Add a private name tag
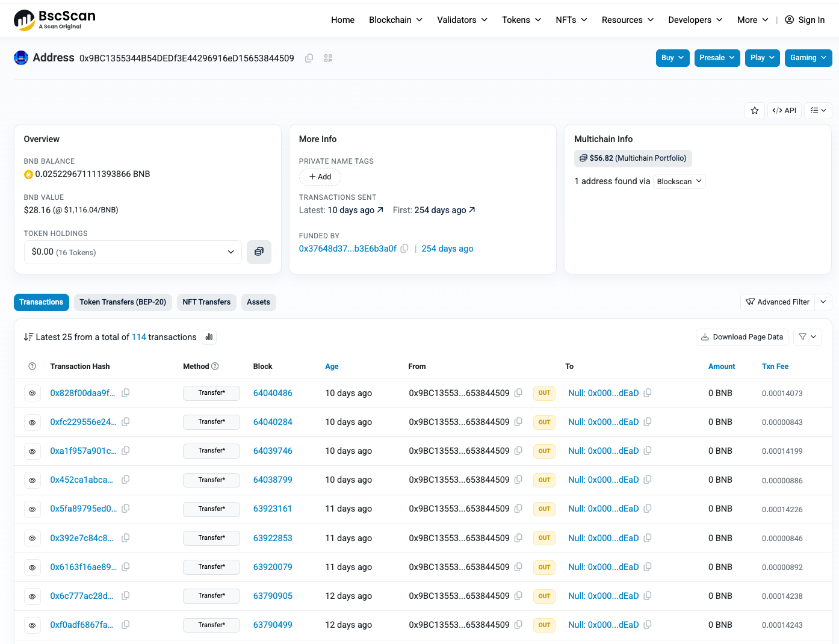The height and width of the screenshot is (644, 839). pyautogui.click(x=320, y=176)
